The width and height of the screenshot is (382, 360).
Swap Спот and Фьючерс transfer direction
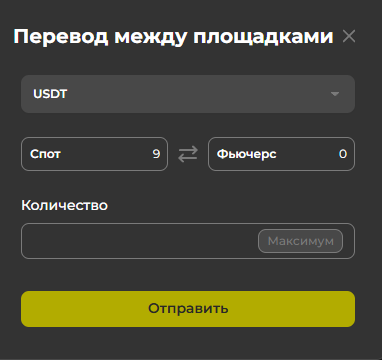[188, 154]
